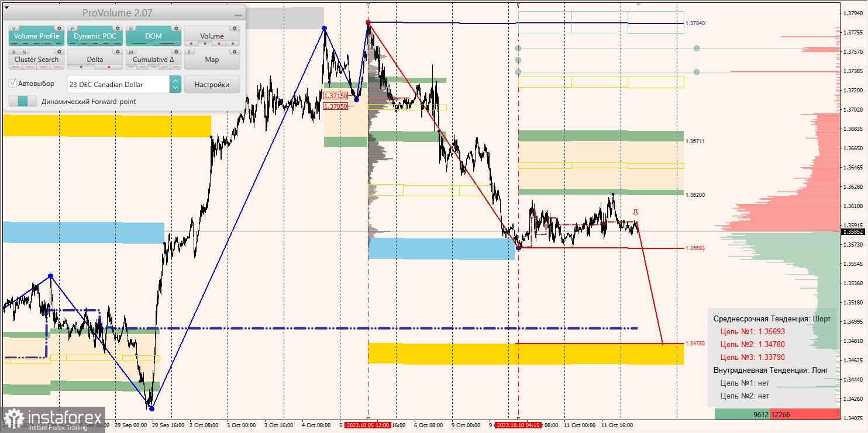Switch the Динамический Forward-point toggle
The image size is (868, 433).
tap(23, 101)
